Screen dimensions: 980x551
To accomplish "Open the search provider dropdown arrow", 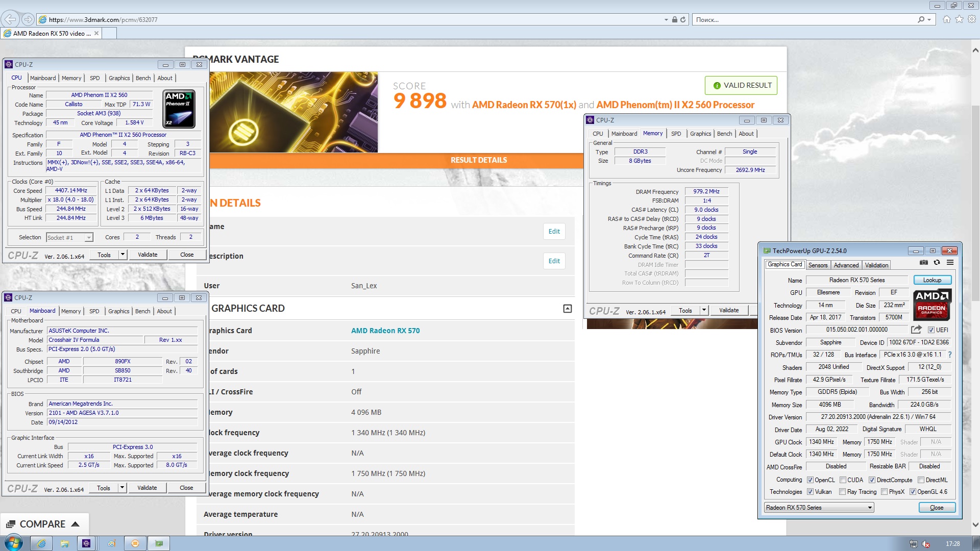I will point(929,20).
